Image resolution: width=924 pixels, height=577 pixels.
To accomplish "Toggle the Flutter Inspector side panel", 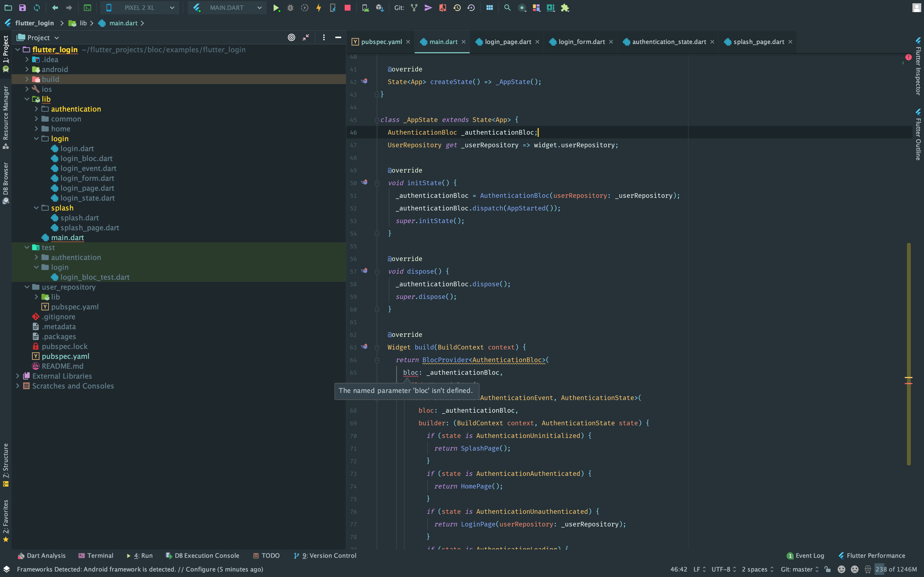I will pyautogui.click(x=918, y=67).
